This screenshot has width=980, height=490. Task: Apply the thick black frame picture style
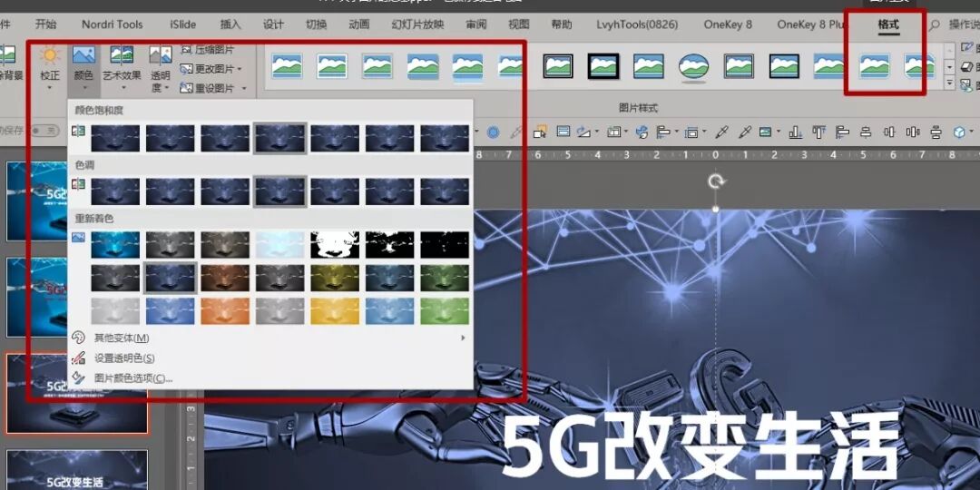coord(603,66)
